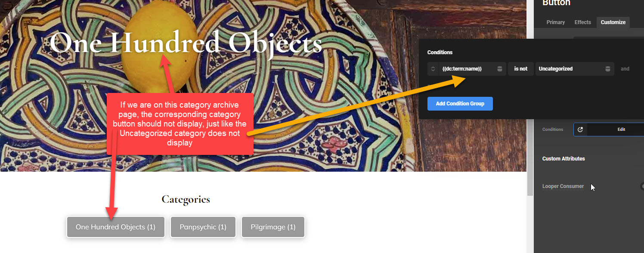The width and height of the screenshot is (644, 253).
Task: Click inside the {{dc:term:name}} input field
Action: click(x=467, y=69)
